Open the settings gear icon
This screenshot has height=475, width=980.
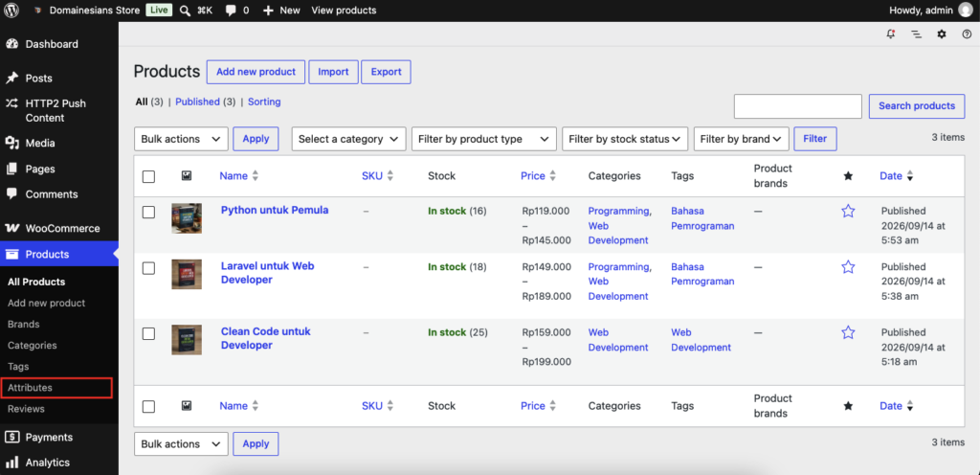pyautogui.click(x=942, y=34)
